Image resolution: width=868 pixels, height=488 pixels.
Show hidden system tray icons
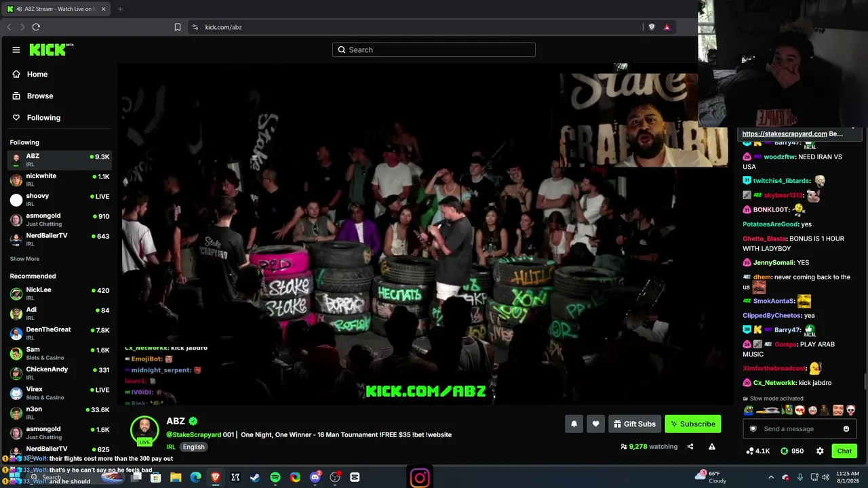[x=770, y=477]
